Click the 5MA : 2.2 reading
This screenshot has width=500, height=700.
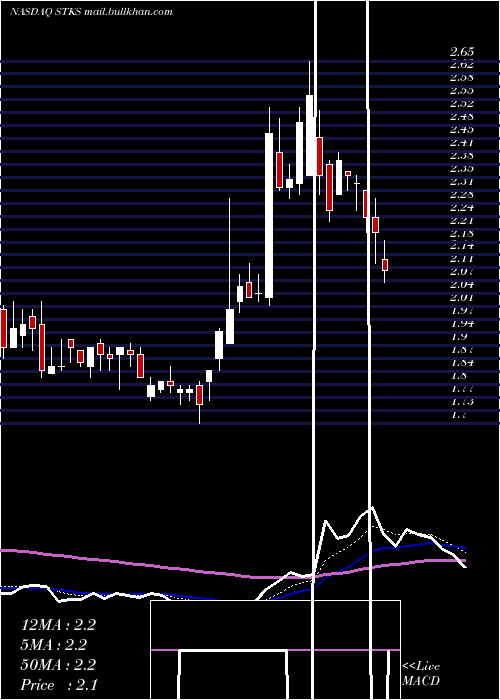[x=54, y=645]
